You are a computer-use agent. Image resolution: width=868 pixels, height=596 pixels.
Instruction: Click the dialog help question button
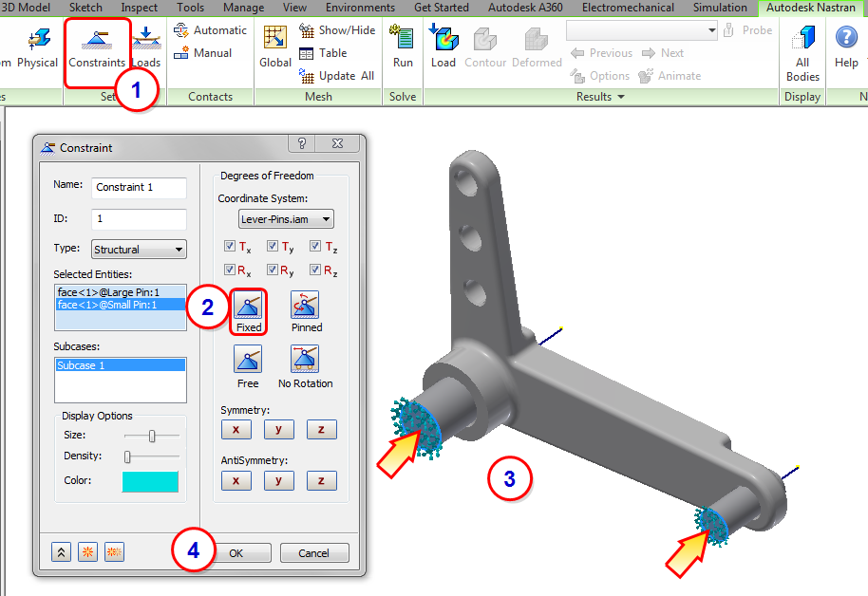302,143
